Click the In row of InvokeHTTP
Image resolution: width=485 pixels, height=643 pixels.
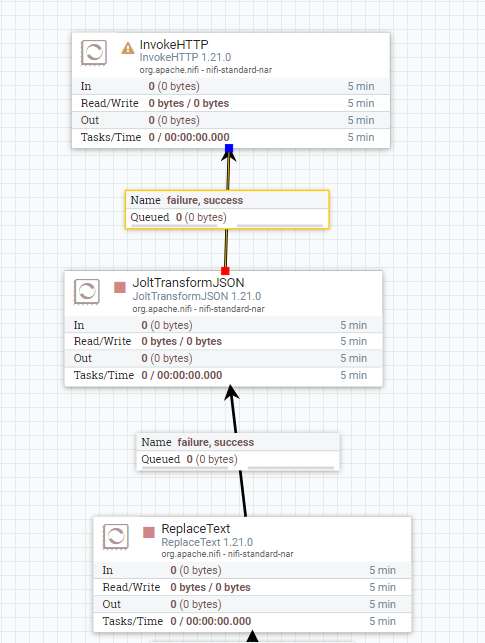[x=231, y=86]
